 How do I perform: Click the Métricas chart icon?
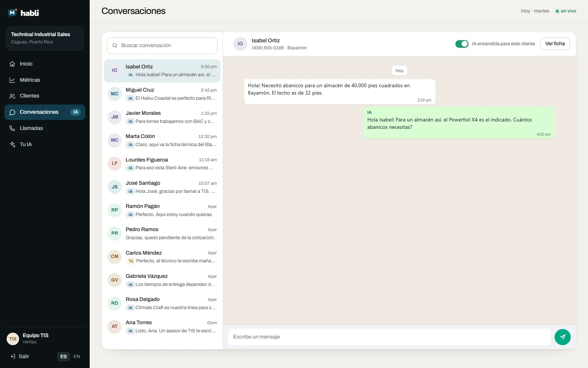tap(12, 80)
